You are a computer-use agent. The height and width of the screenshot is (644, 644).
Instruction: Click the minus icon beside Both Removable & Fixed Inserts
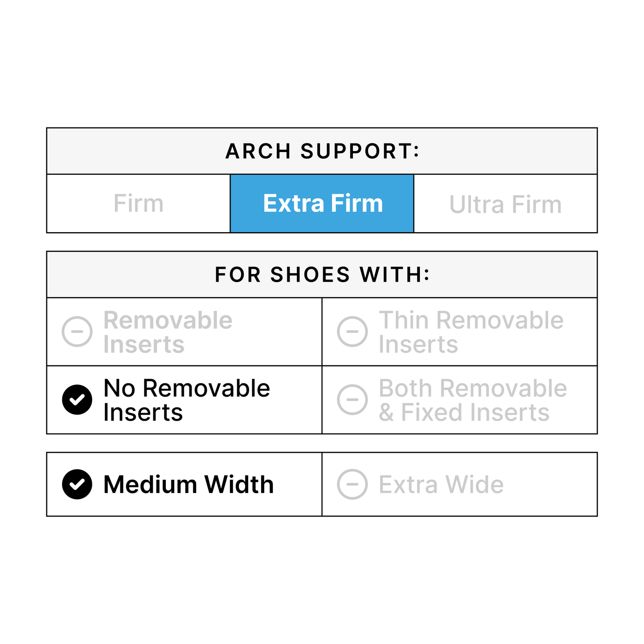point(352,400)
